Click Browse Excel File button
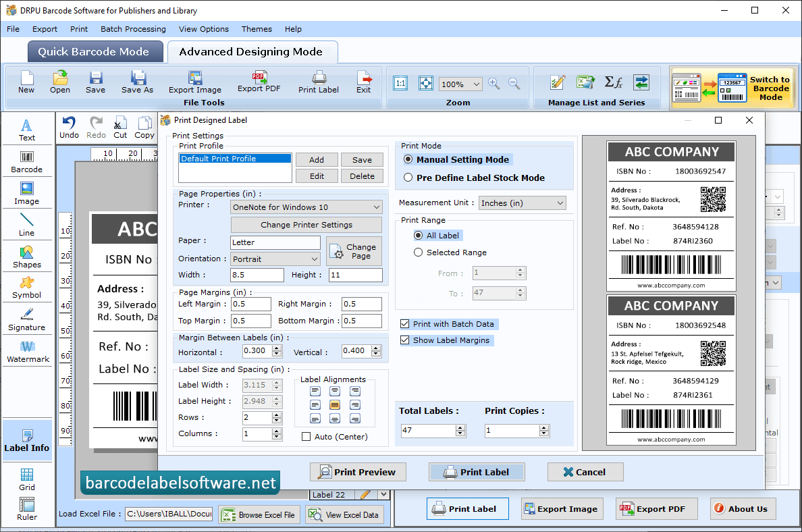This screenshot has width=802, height=532. [259, 514]
